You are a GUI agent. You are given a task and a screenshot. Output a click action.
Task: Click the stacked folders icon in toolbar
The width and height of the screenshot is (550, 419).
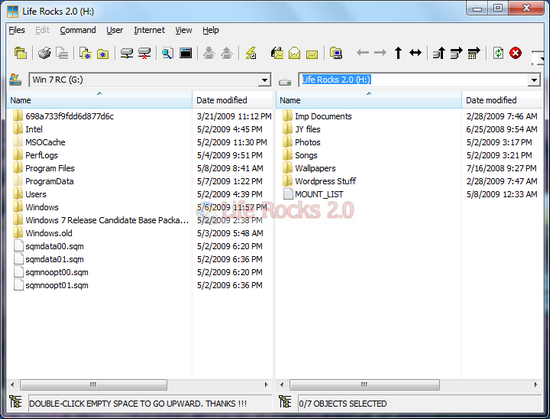click(x=20, y=53)
